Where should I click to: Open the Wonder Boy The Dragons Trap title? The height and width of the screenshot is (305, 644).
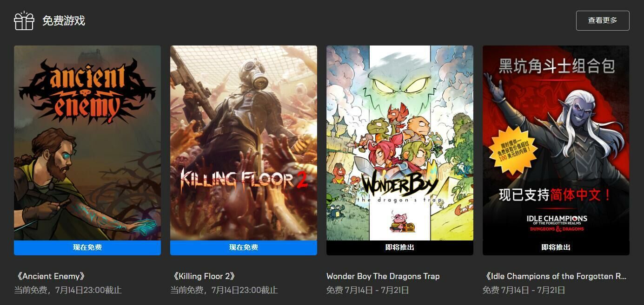[383, 276]
